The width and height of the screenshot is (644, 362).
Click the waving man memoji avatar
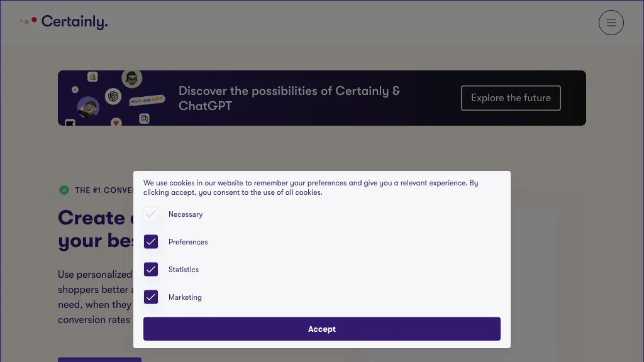point(88,108)
